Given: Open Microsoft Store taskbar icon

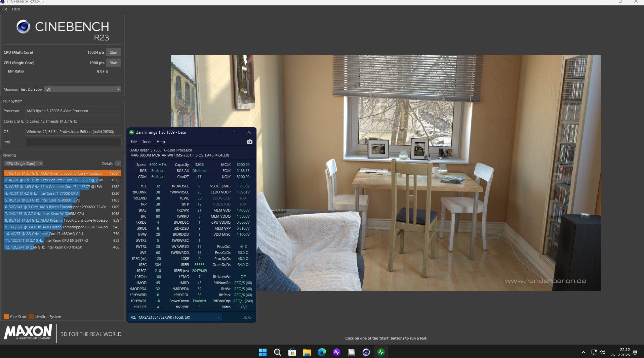Looking at the screenshot, I should tap(292, 352).
